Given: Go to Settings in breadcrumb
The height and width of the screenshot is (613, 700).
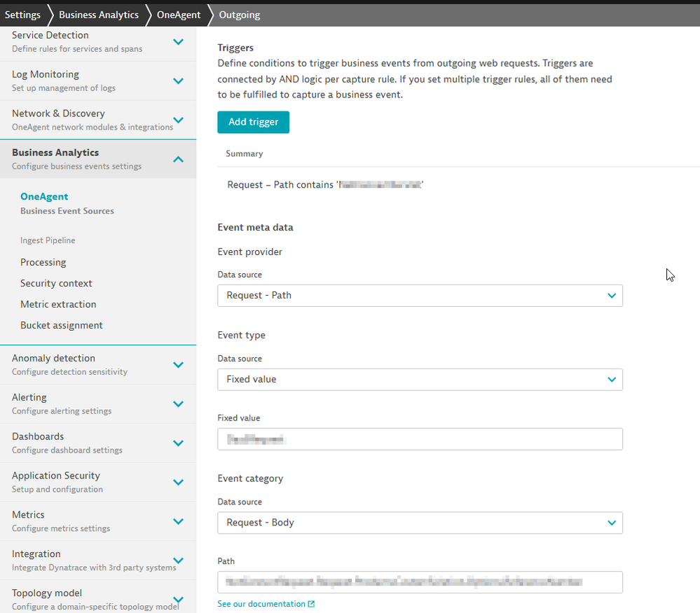Looking at the screenshot, I should (x=22, y=15).
